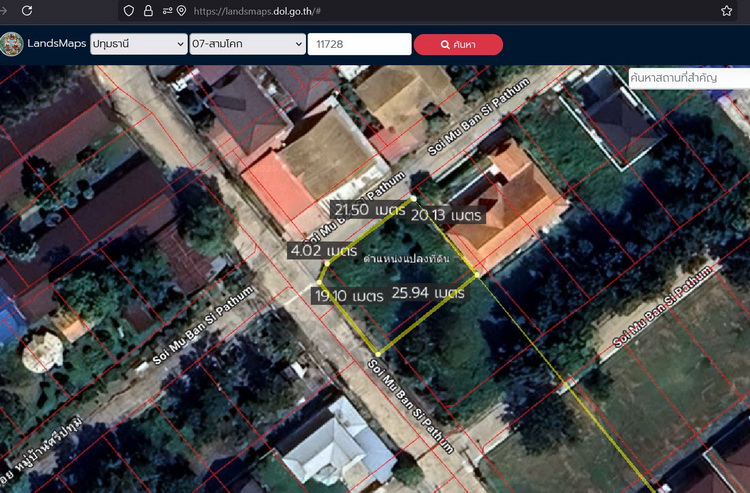
Task: Click the ค้นหาสถานที่สำคัญ place search box
Action: (x=688, y=76)
